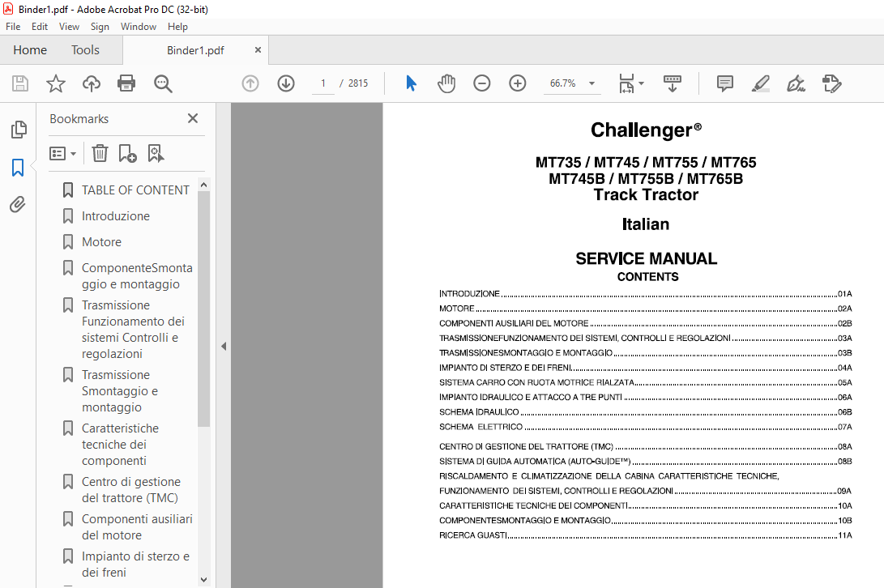Screen dimensions: 884x588
Task: Click INTRODUZIONE contents line in document
Action: (x=646, y=294)
